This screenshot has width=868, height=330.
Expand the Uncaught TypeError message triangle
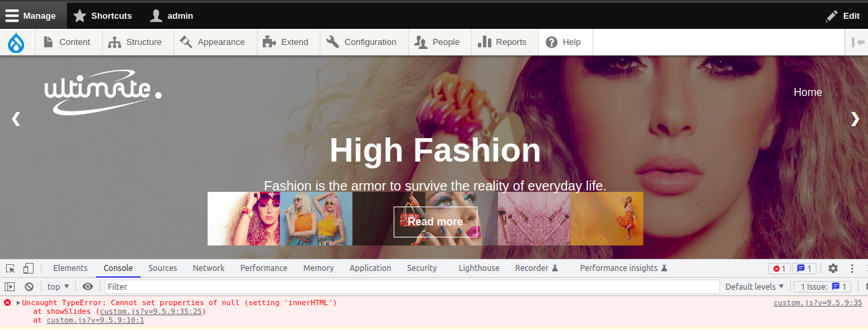[19, 303]
